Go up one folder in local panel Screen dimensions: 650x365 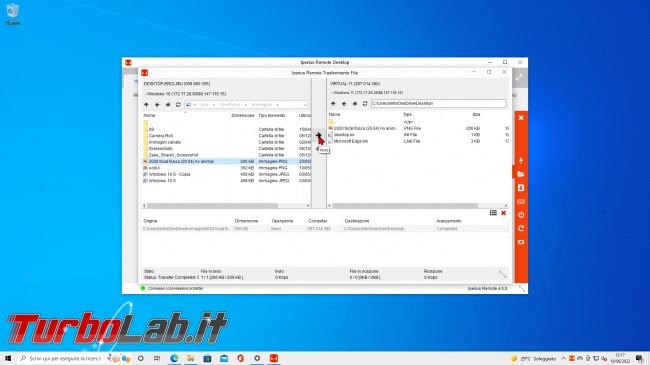[x=146, y=105]
